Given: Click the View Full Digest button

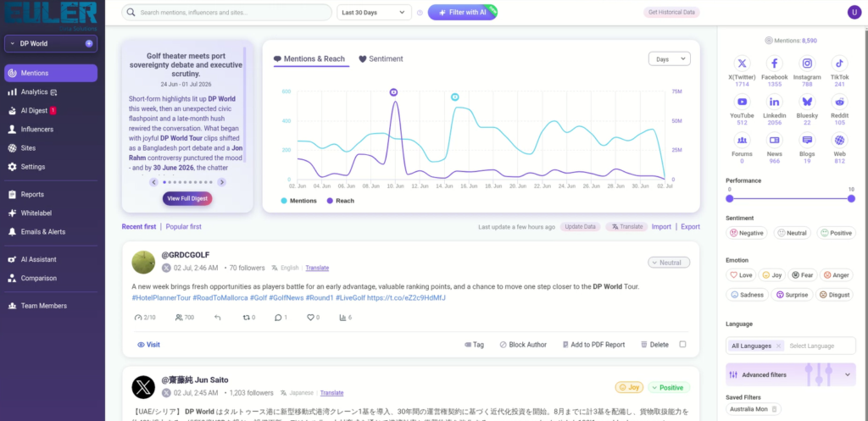Looking at the screenshot, I should click(187, 198).
